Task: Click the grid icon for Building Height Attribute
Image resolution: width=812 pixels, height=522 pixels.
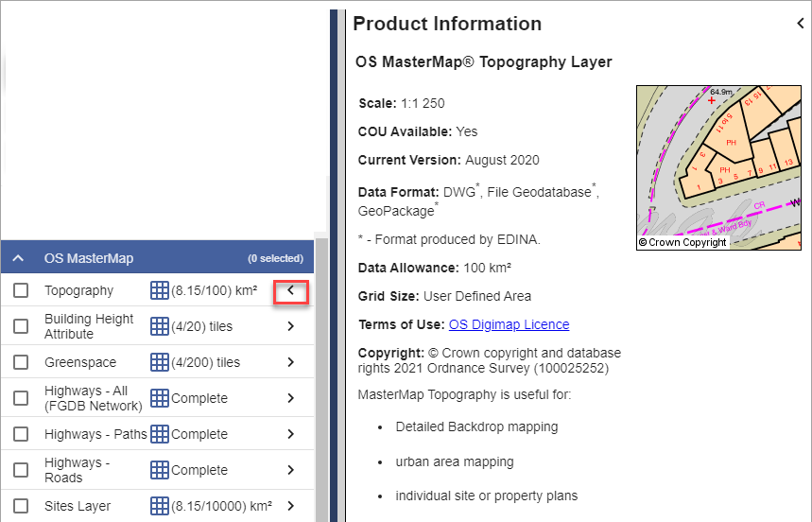Action: pyautogui.click(x=160, y=326)
